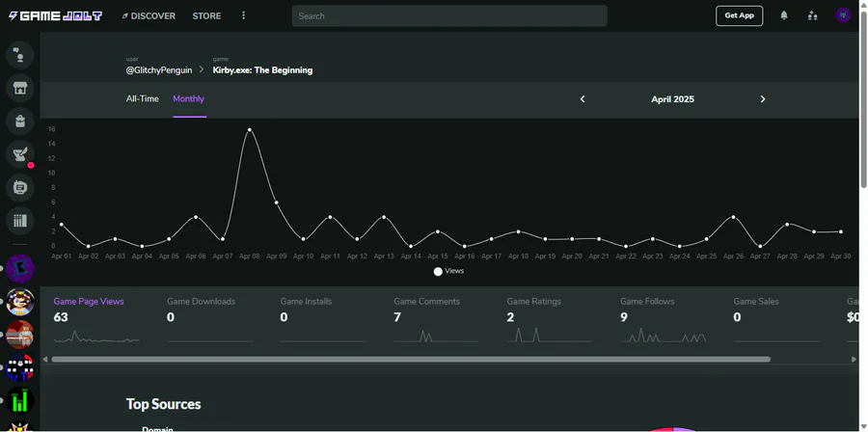Open Discover page
The image size is (868, 432).
coord(149,16)
